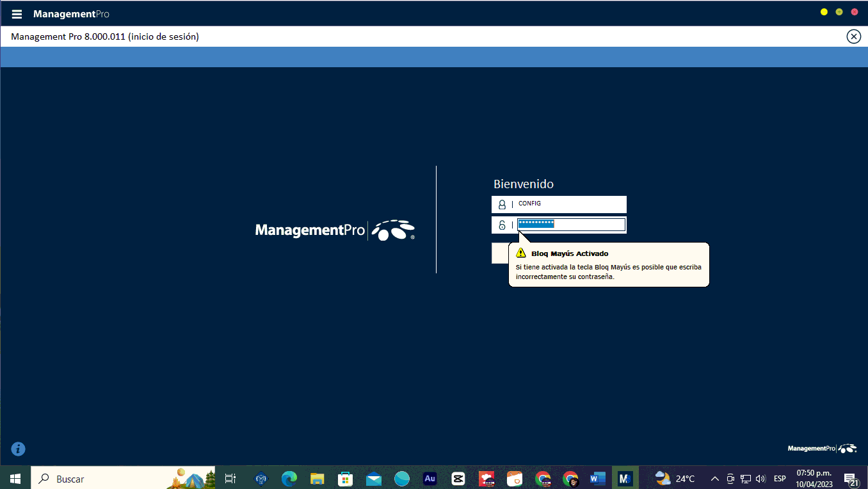868x489 pixels.
Task: Click the green maximize dot in the title bar
Action: (839, 12)
